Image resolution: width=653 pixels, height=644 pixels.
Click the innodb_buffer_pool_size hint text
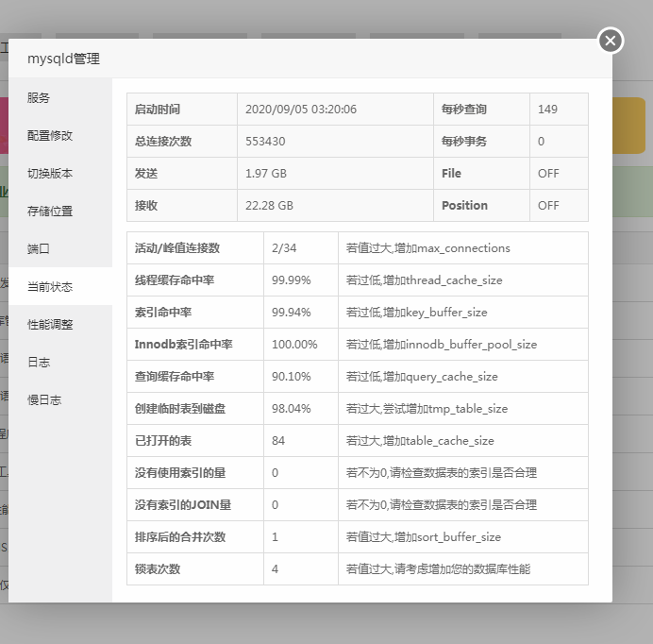point(442,345)
